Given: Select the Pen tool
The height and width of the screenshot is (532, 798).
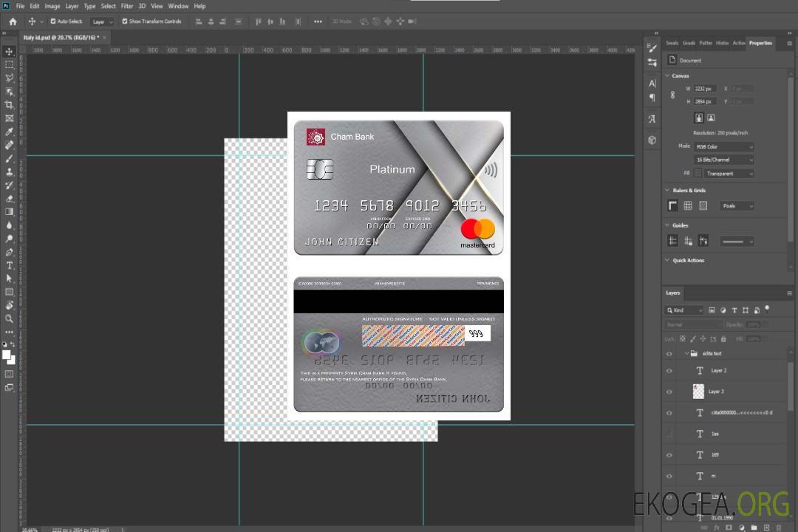Looking at the screenshot, I should pos(9,252).
